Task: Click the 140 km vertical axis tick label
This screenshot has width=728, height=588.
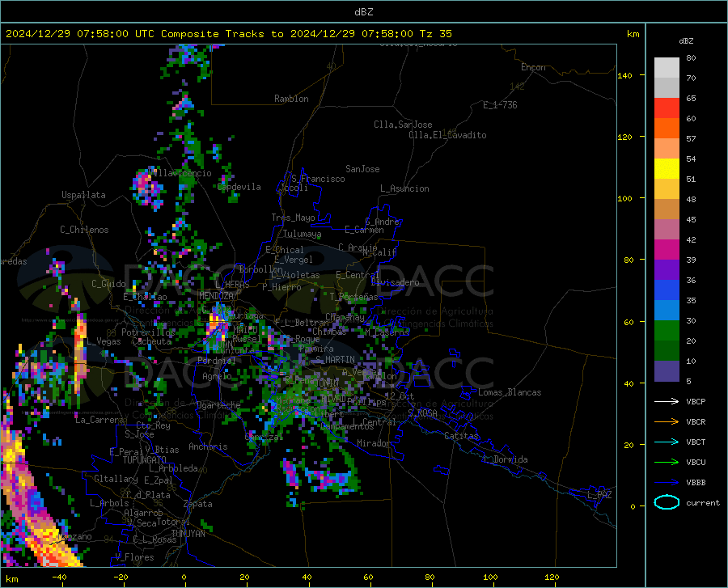Action: (624, 75)
